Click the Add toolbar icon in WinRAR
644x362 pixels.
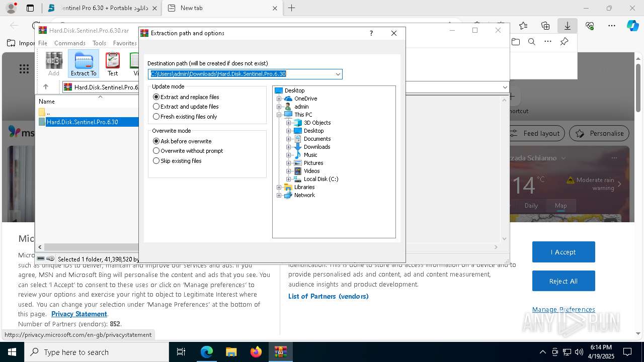[54, 64]
